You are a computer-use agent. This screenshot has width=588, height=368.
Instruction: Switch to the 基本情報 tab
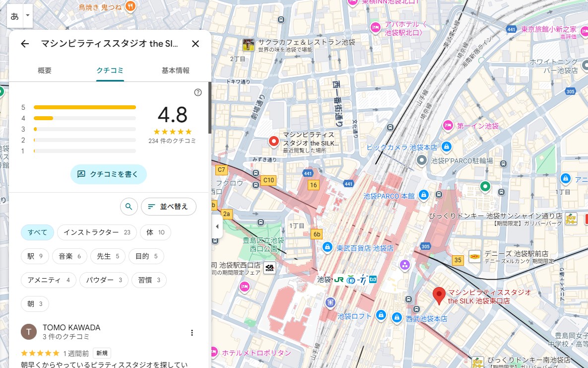[176, 71]
